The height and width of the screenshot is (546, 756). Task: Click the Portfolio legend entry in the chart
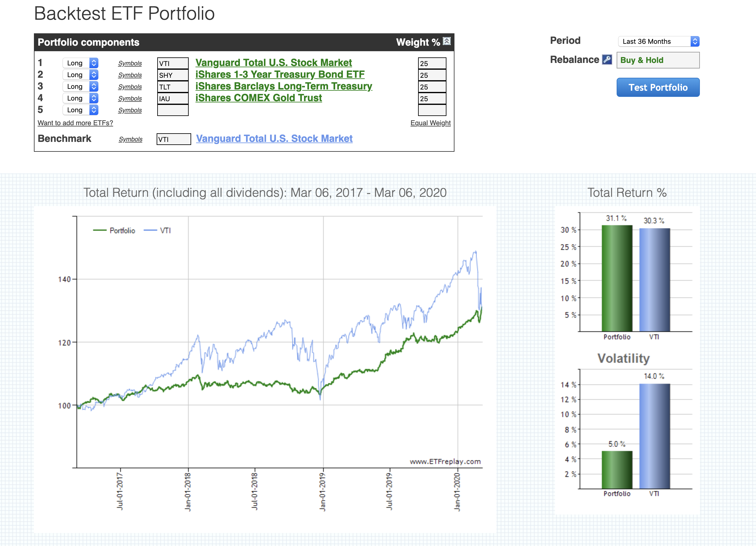[114, 230]
